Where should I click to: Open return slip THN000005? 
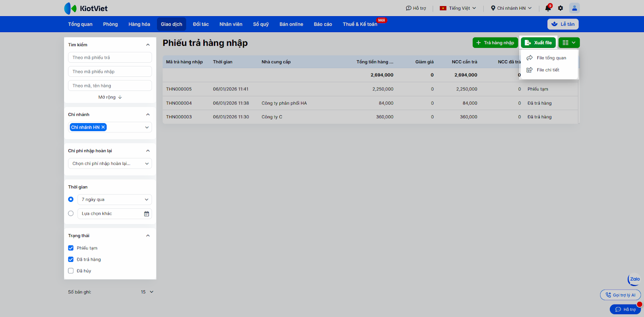[x=179, y=89]
